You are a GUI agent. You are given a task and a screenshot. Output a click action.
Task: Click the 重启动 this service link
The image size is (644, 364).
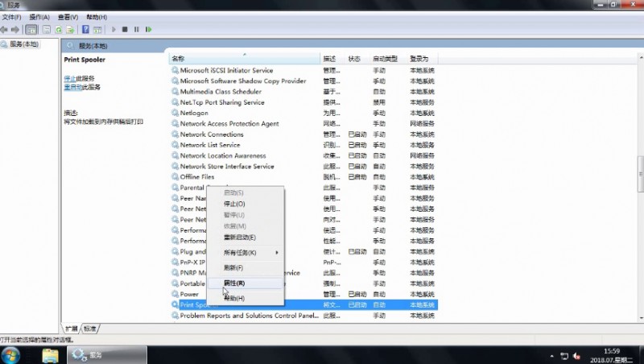click(x=73, y=87)
